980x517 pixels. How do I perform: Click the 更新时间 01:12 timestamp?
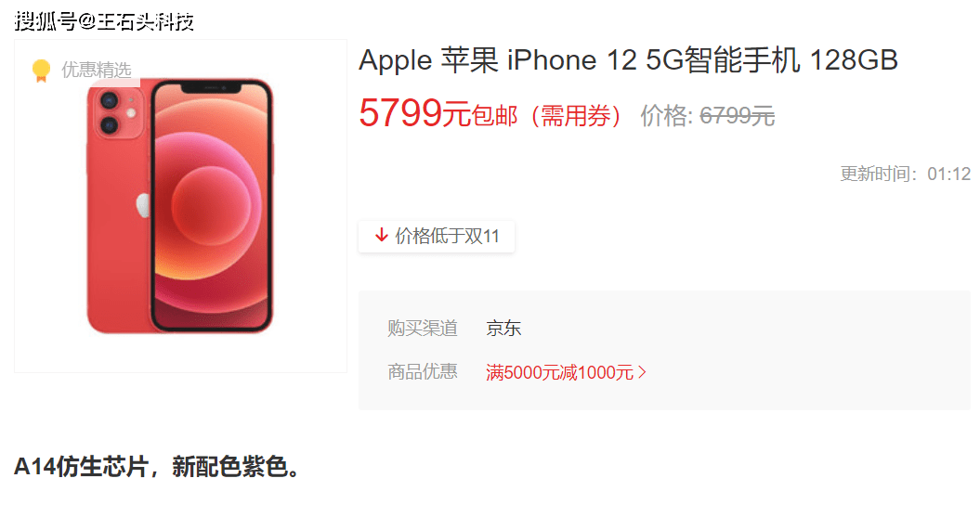point(905,174)
